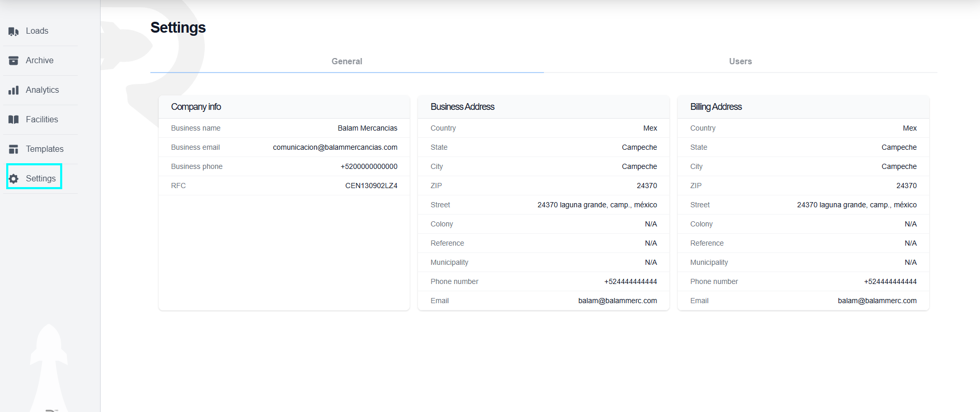
Task: Click Email label in Billing Address
Action: [699, 301]
